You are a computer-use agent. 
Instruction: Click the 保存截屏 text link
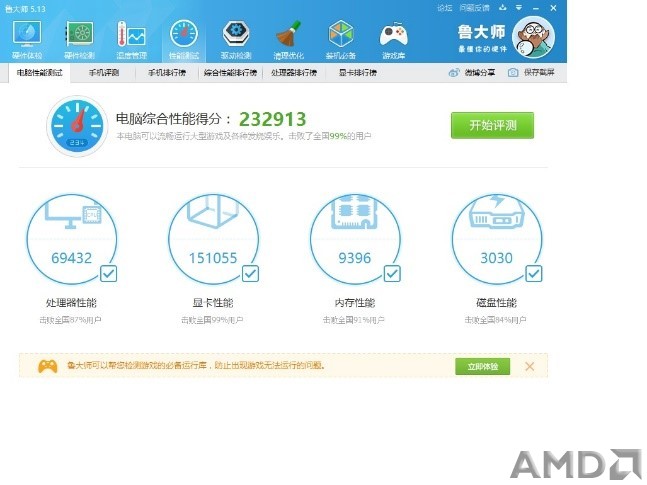tap(539, 73)
